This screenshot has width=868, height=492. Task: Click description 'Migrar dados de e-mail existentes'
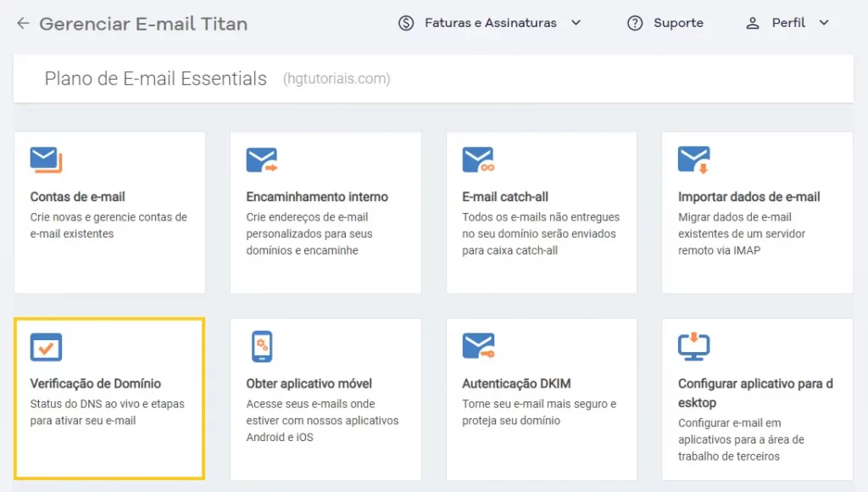[x=742, y=234]
